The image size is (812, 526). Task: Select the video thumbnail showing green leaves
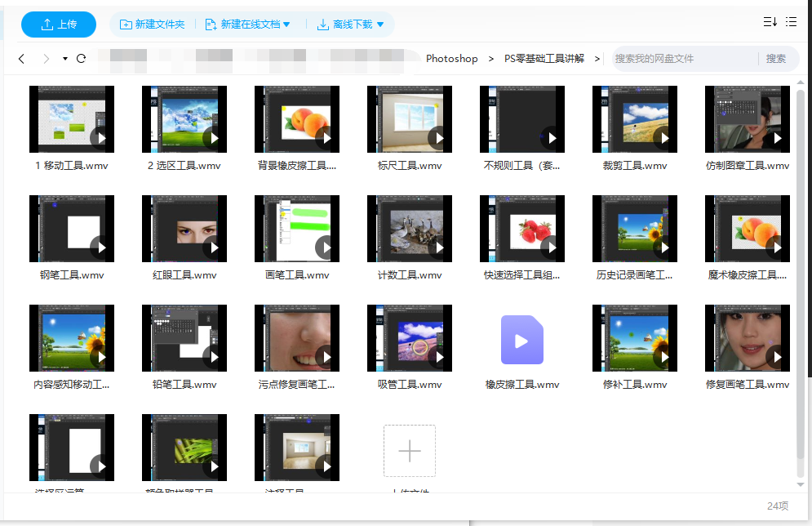184,448
